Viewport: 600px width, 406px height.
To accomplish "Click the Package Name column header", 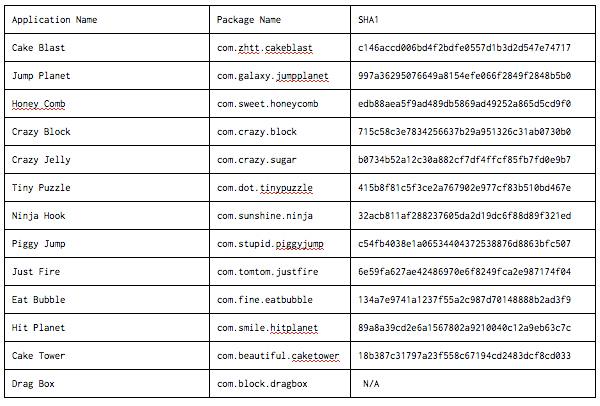I will click(x=249, y=19).
